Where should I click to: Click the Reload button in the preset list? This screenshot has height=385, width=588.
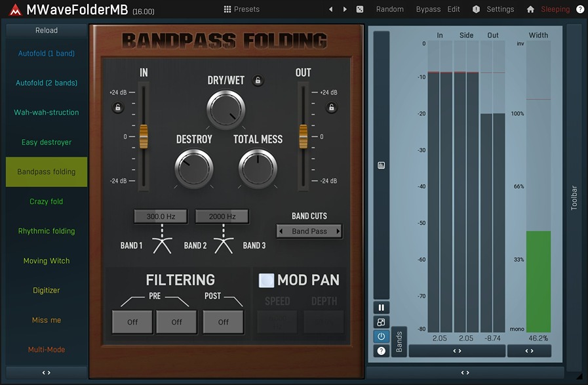46,30
